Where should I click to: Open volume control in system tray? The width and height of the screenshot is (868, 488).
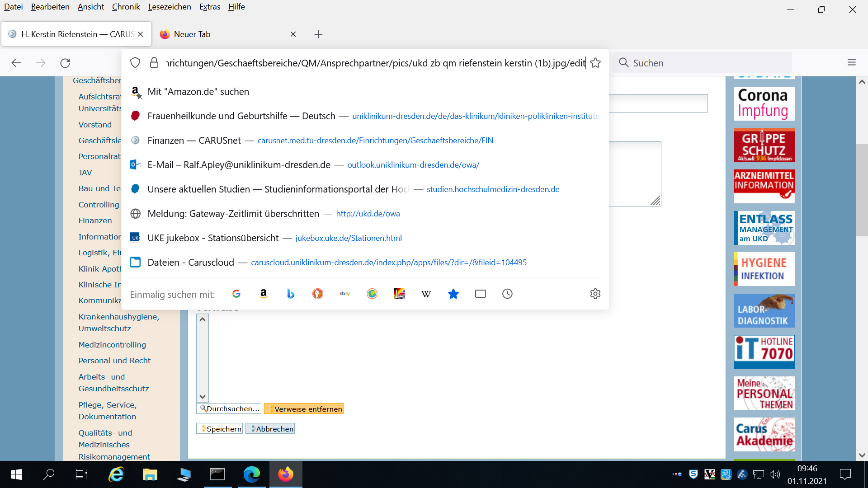[775, 474]
